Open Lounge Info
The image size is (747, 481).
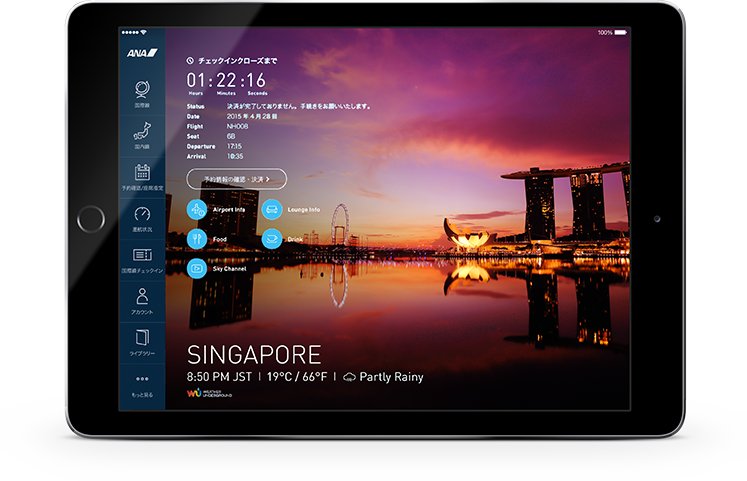click(x=272, y=210)
